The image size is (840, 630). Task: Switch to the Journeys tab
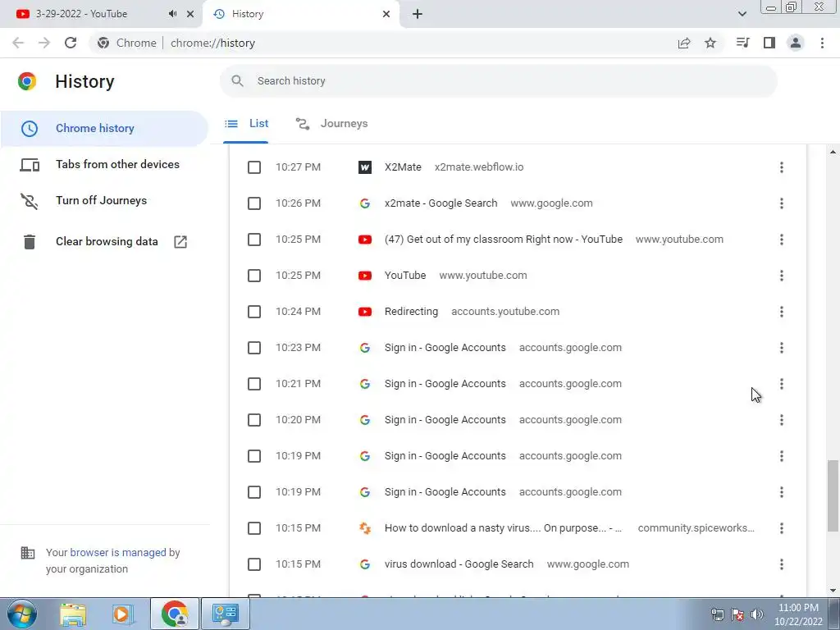(x=331, y=124)
